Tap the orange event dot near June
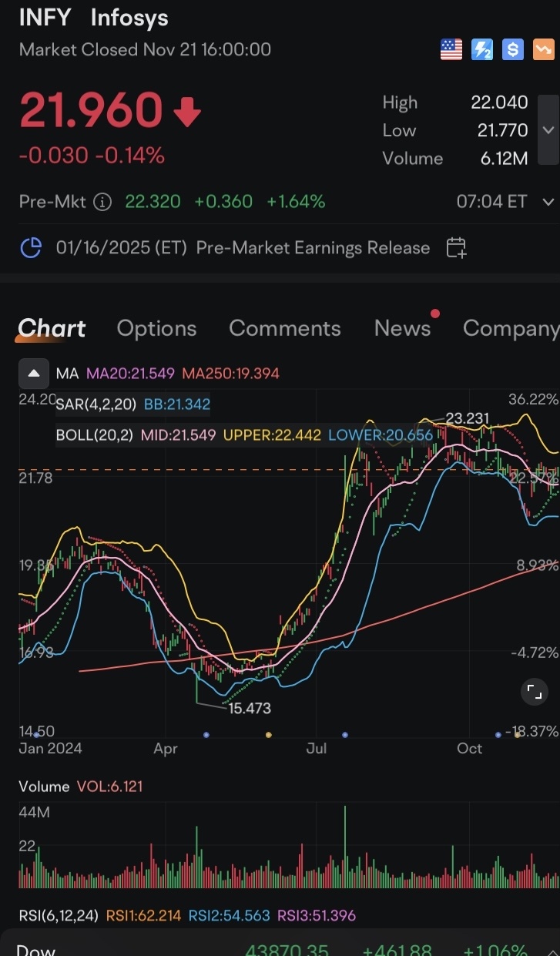Screen dimensions: 560x956 click(x=268, y=735)
